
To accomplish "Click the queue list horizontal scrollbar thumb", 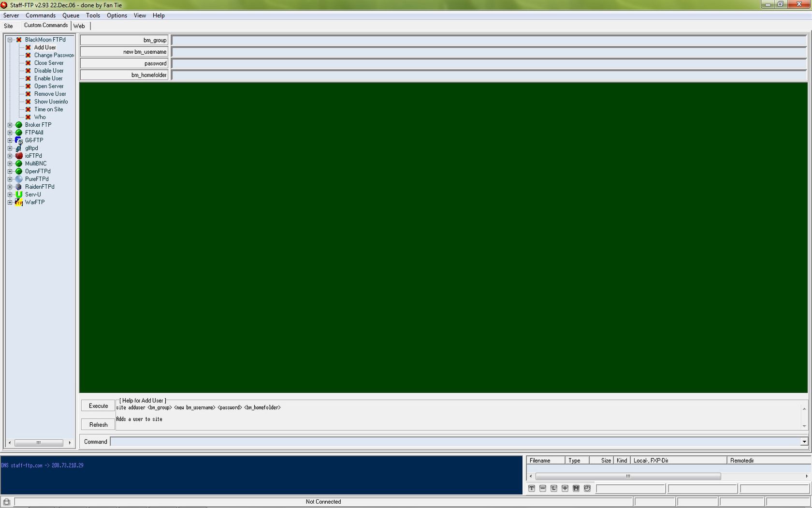I will click(628, 477).
